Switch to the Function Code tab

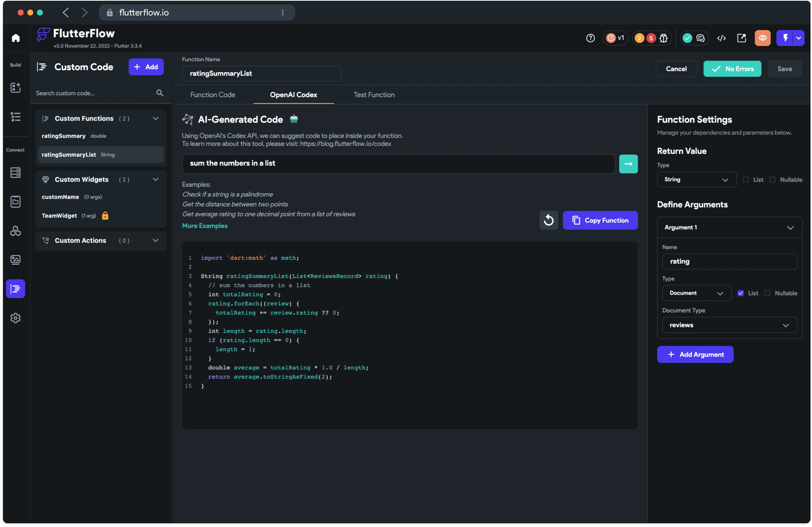tap(213, 95)
